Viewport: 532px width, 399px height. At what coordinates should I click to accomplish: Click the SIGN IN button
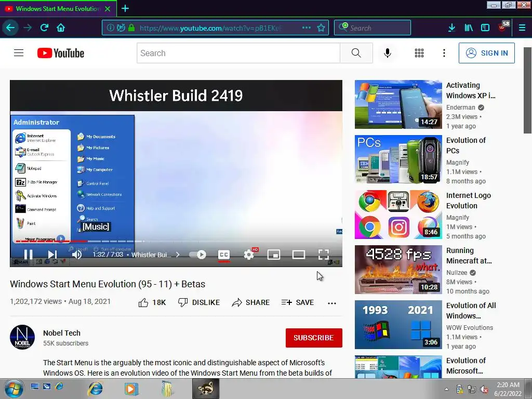coord(486,53)
